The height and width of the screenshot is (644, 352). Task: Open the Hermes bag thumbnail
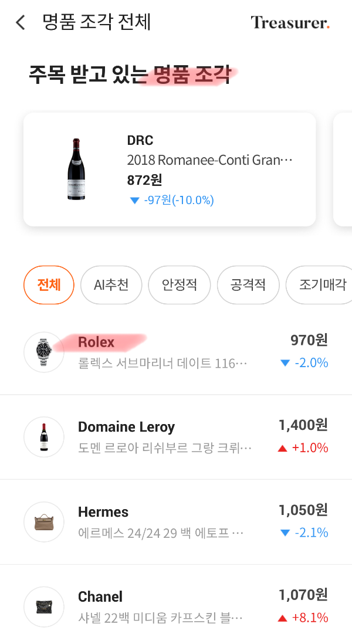[43, 521]
